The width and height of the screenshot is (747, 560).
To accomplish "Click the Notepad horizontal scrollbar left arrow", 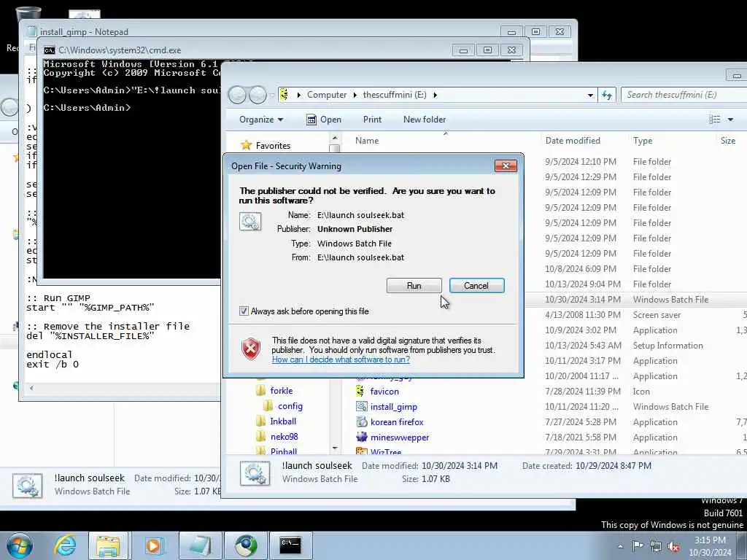I will click(31, 388).
